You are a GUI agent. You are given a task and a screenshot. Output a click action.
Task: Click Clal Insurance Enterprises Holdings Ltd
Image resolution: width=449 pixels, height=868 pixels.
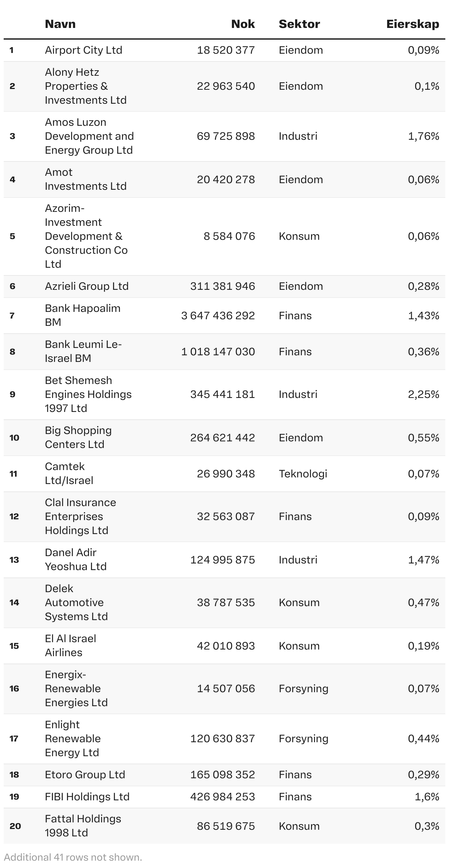(80, 516)
